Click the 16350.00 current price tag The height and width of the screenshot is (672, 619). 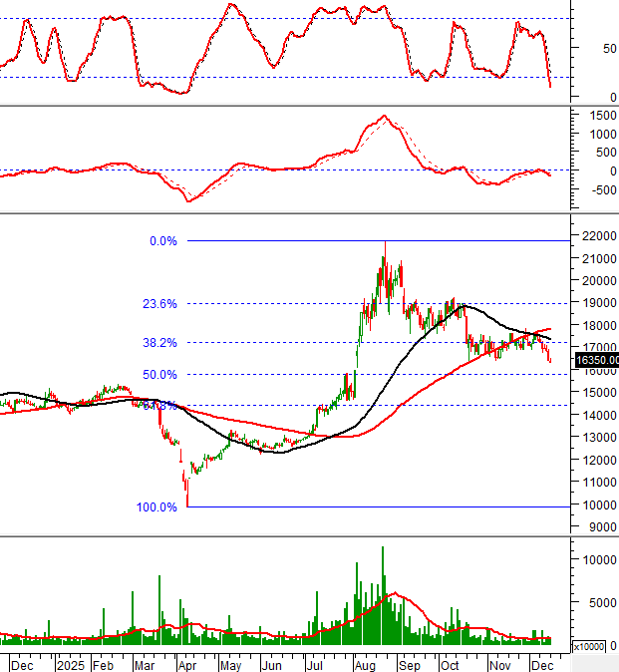tap(596, 360)
